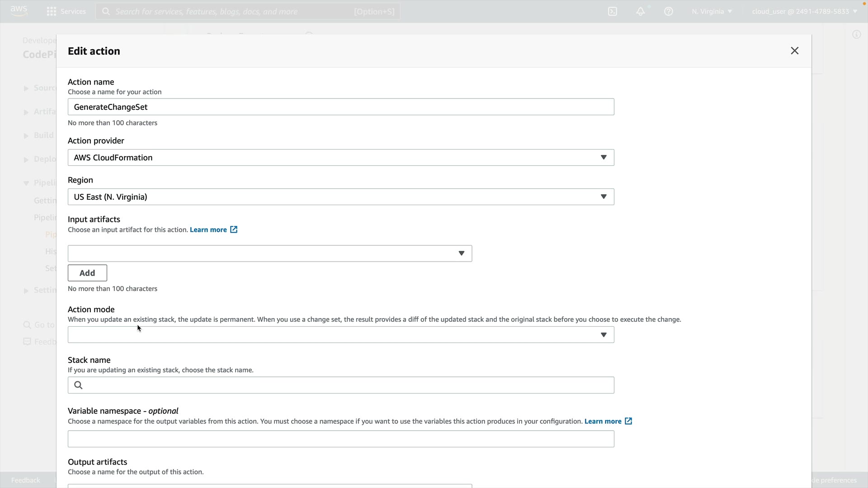The height and width of the screenshot is (488, 868).
Task: Click the AWS logo home icon
Action: [x=19, y=11]
